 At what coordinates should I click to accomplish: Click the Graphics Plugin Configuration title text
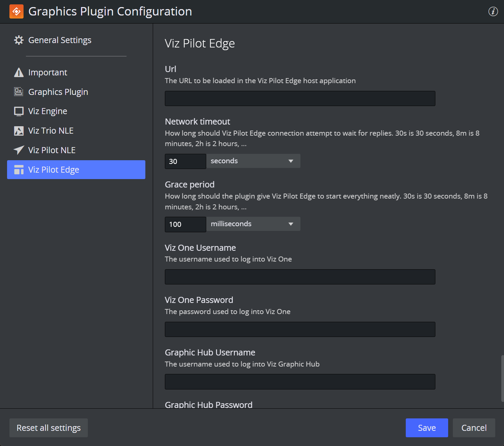[x=110, y=11]
